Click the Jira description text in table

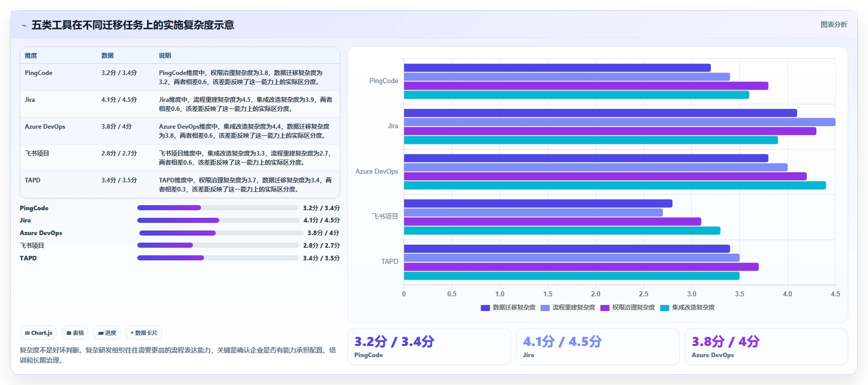point(246,104)
